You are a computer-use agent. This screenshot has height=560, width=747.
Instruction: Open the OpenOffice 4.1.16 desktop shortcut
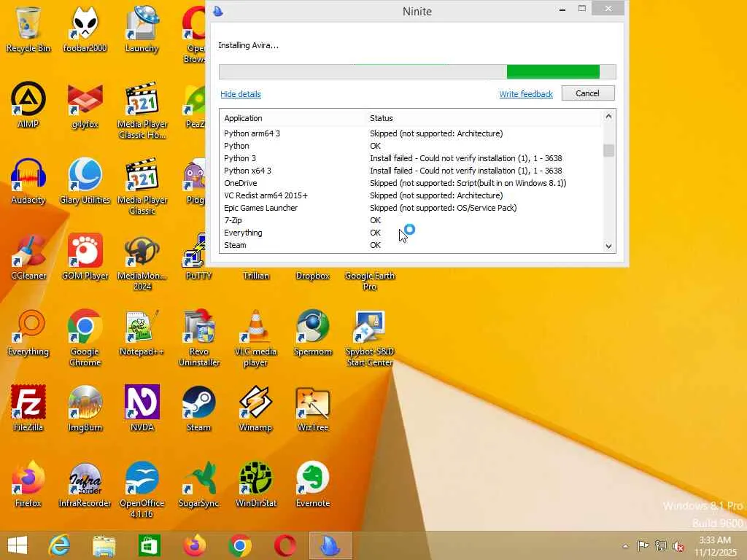[142, 489]
